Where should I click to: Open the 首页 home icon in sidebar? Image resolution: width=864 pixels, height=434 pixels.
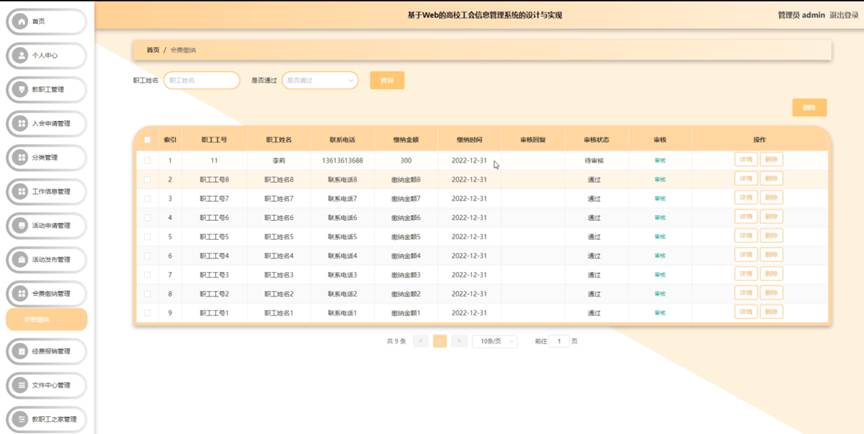pos(20,21)
